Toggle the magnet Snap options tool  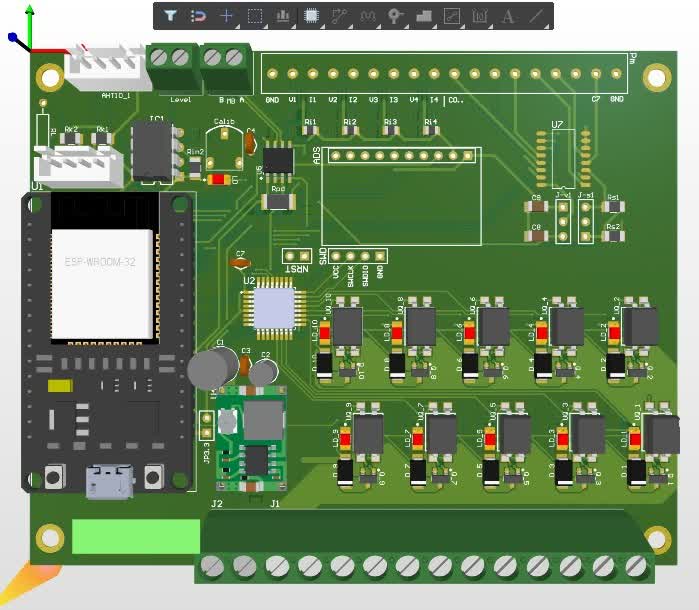(x=198, y=16)
